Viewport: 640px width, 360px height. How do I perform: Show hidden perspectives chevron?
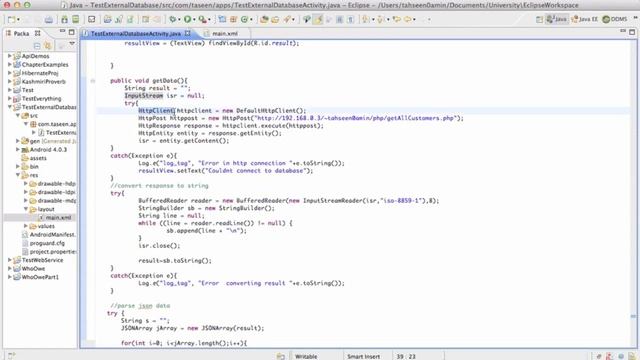pos(636,18)
